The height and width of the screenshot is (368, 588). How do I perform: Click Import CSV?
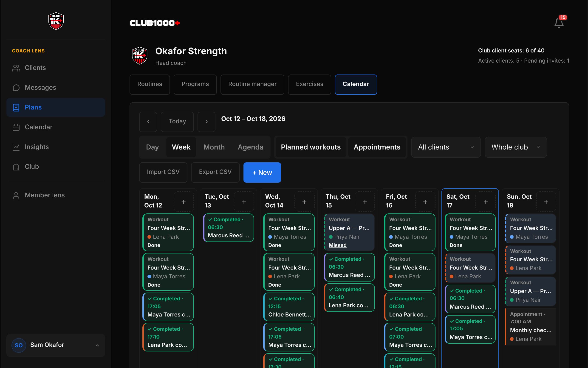[x=163, y=172]
